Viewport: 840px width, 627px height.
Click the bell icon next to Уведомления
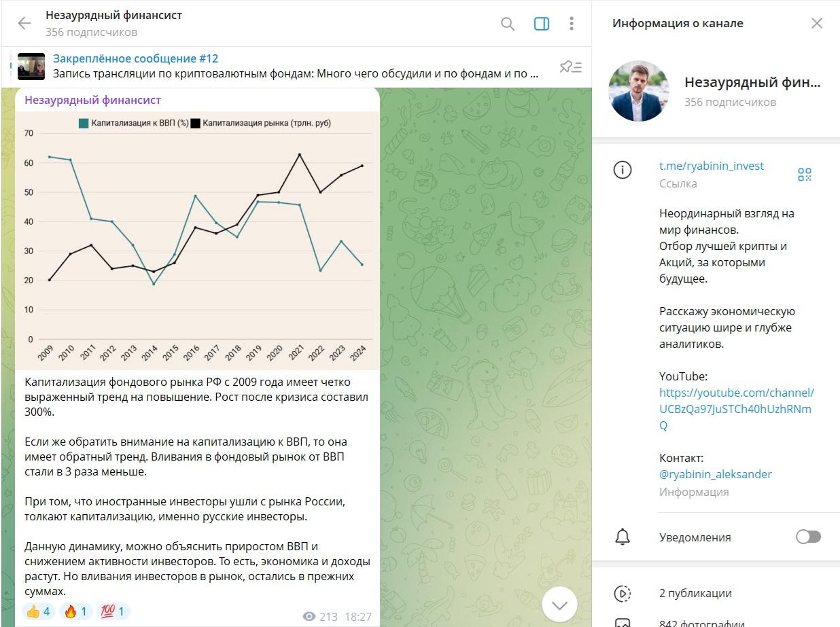(x=623, y=537)
